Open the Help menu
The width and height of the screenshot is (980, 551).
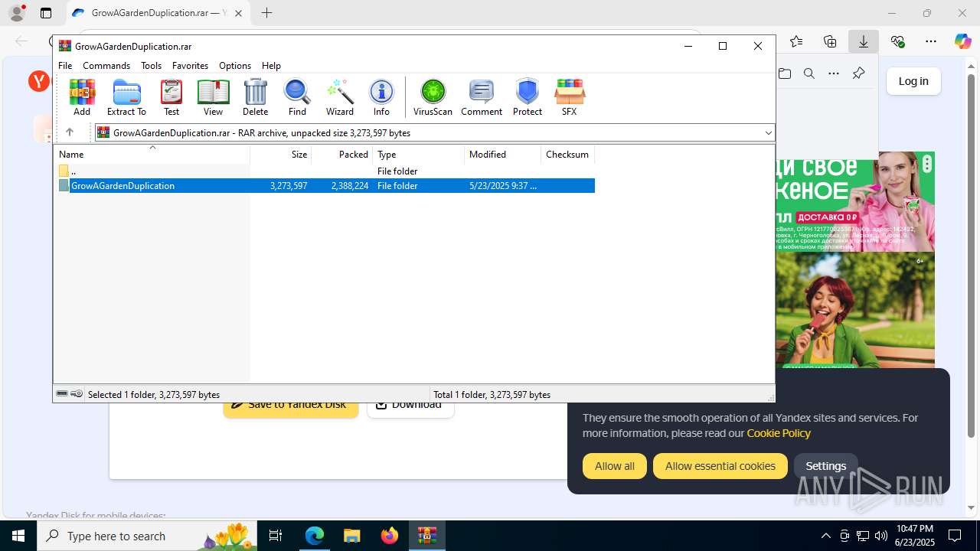(271, 66)
